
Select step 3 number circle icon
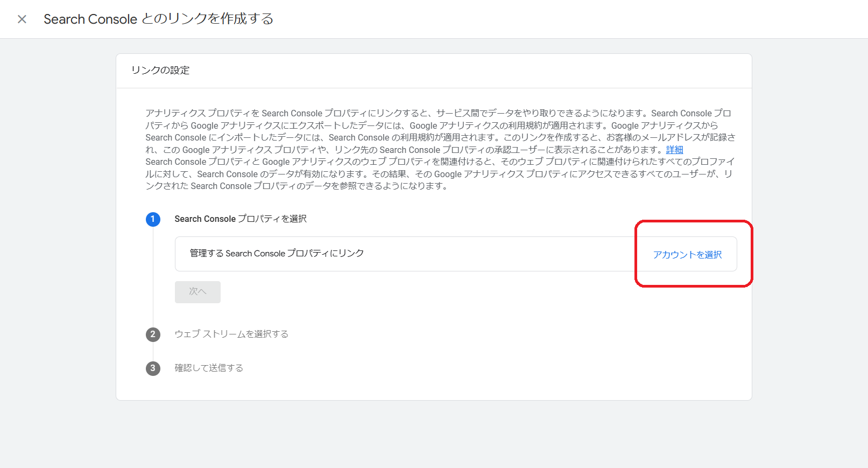pyautogui.click(x=153, y=368)
